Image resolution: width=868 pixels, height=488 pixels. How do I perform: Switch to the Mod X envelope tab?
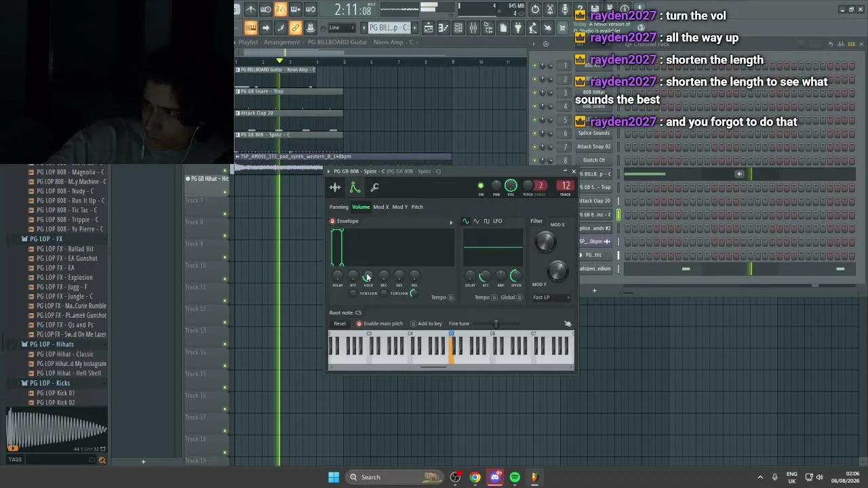381,207
